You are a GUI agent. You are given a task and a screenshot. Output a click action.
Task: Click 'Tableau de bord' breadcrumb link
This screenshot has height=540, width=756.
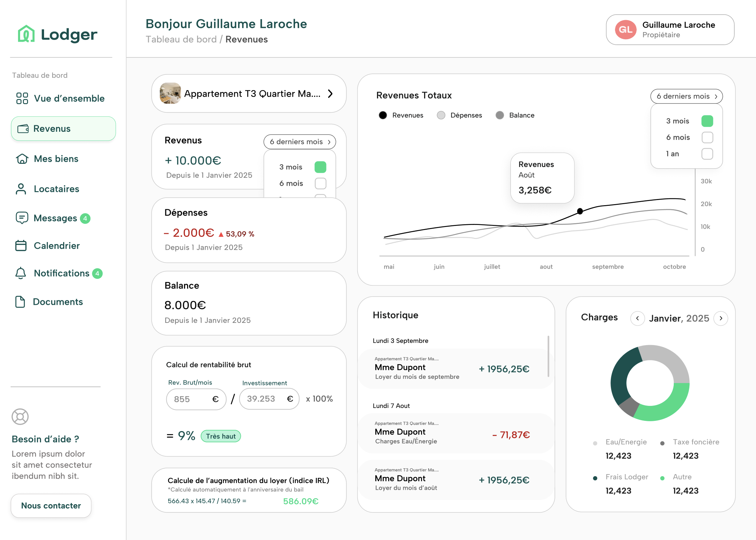pos(181,40)
